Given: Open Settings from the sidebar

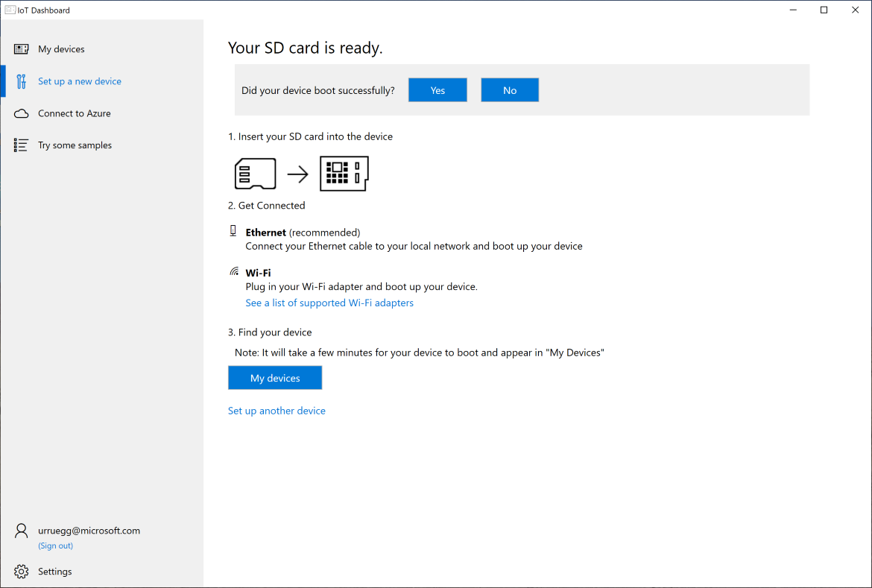Looking at the screenshot, I should pos(102,572).
